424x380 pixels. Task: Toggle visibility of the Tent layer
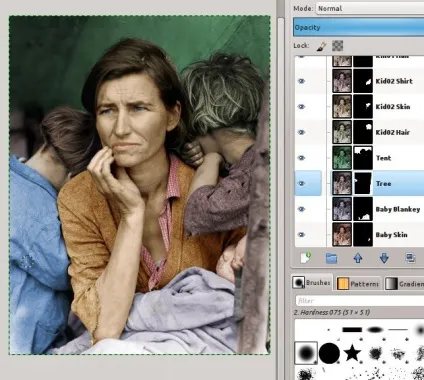pyautogui.click(x=302, y=158)
